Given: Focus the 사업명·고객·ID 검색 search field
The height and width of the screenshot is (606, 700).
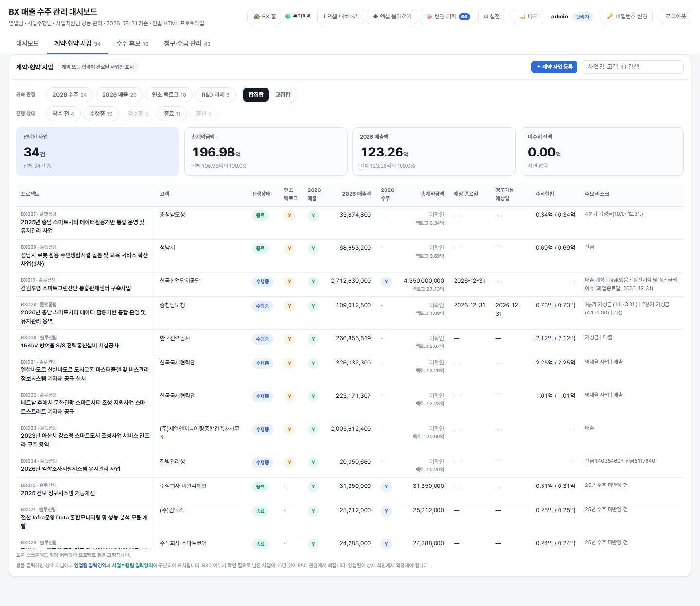Looking at the screenshot, I should tap(633, 67).
